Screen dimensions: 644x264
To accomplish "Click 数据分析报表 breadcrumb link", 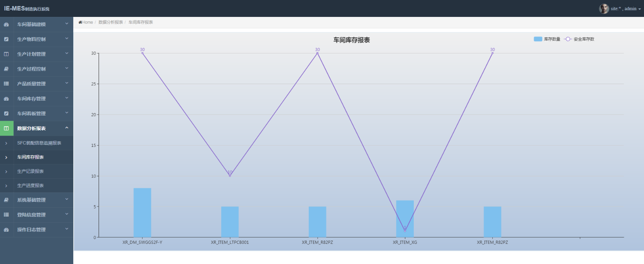I will tap(111, 23).
